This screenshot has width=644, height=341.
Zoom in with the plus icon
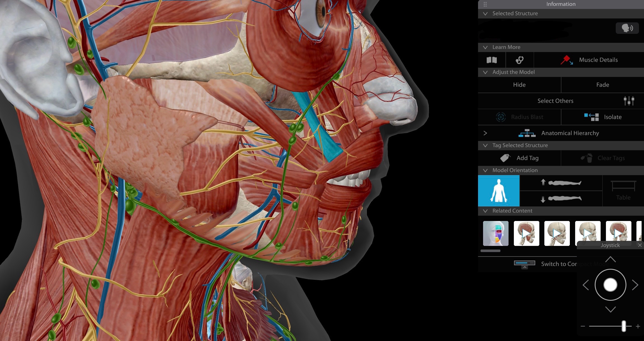638,326
